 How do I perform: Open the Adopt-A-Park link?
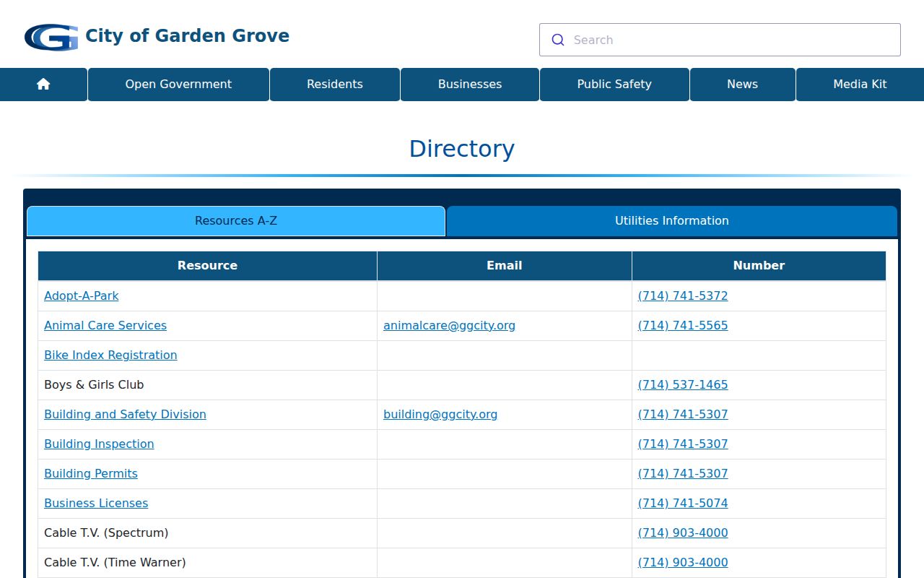tap(82, 296)
